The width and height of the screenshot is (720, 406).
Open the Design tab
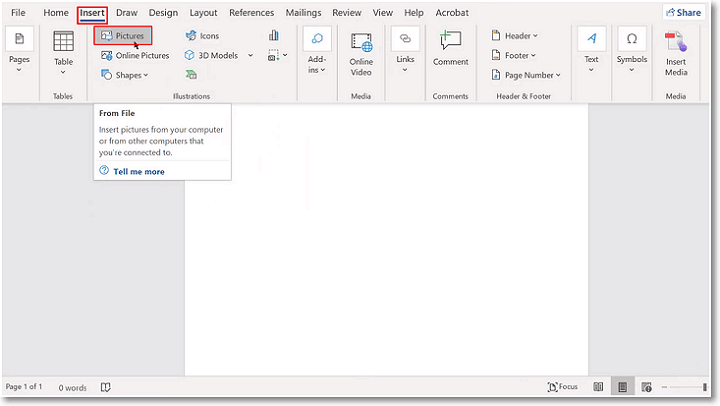pos(163,13)
